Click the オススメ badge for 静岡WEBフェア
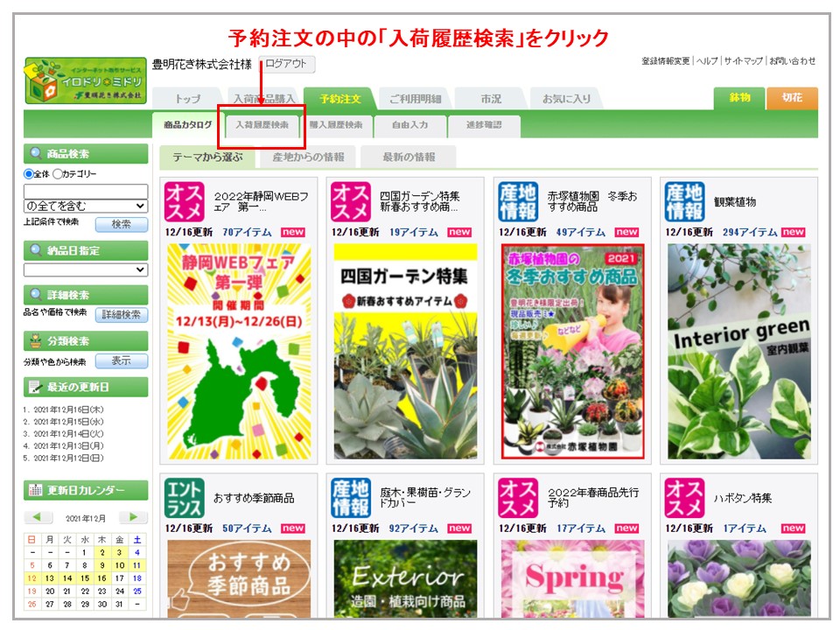 point(184,202)
